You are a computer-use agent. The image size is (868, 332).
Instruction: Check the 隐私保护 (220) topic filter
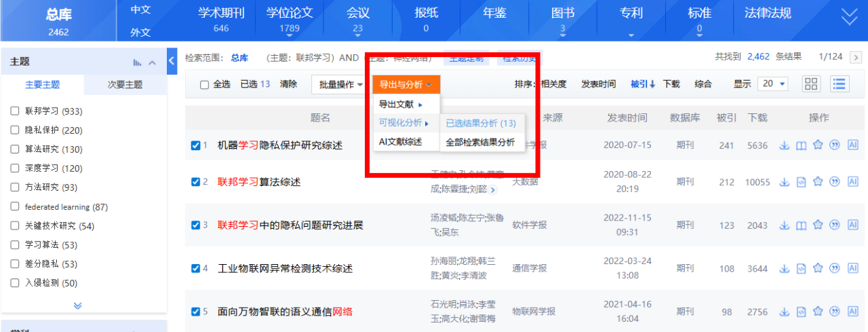click(15, 130)
